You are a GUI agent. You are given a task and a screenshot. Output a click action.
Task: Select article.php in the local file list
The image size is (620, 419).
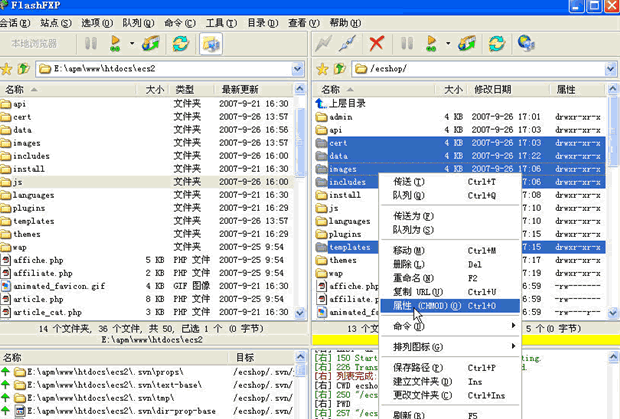(37, 298)
